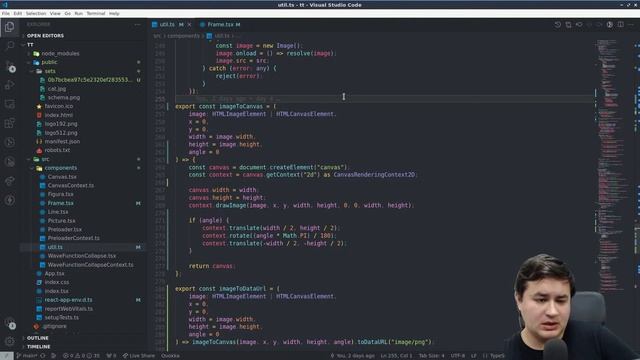Open Canvas.tsx in the explorer

click(x=82, y=177)
